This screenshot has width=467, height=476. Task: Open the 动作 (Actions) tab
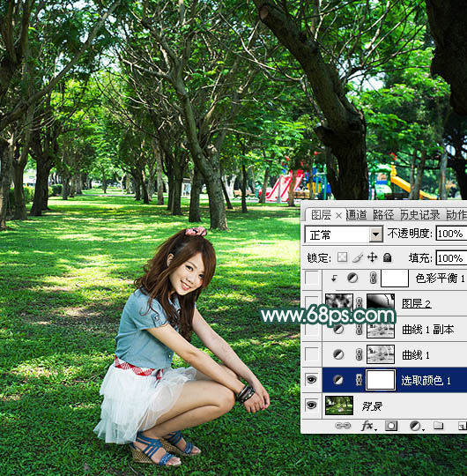pyautogui.click(x=456, y=215)
